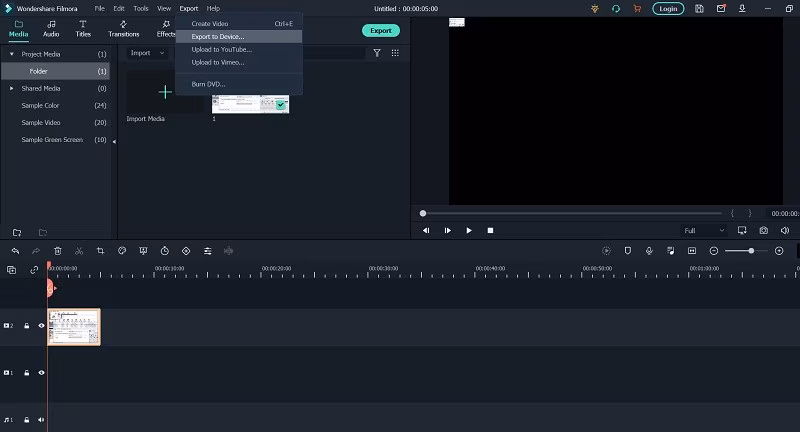Add a keyframe with the diamond icon
800x432 pixels.
tap(186, 251)
